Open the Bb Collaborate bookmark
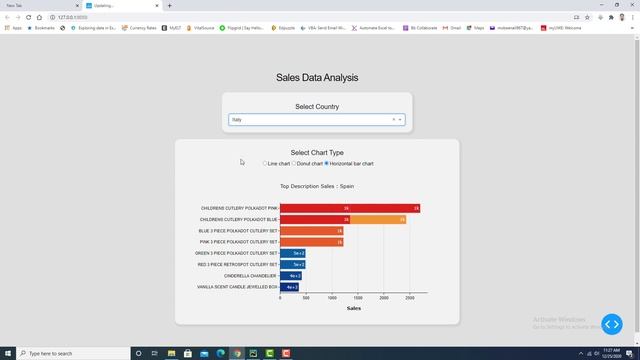The height and width of the screenshot is (360, 640). 420,28
